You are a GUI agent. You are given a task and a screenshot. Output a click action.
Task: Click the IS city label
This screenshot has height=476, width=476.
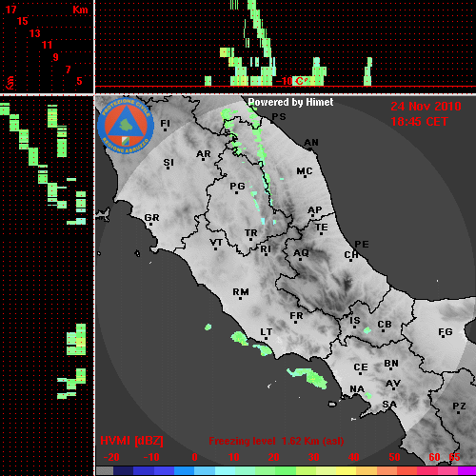[x=355, y=321]
